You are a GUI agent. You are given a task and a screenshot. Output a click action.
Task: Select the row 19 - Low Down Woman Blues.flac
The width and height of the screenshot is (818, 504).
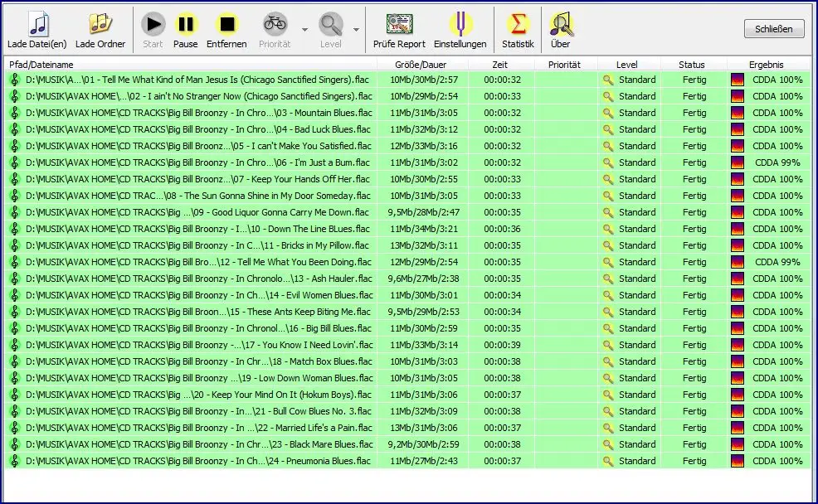pos(407,378)
